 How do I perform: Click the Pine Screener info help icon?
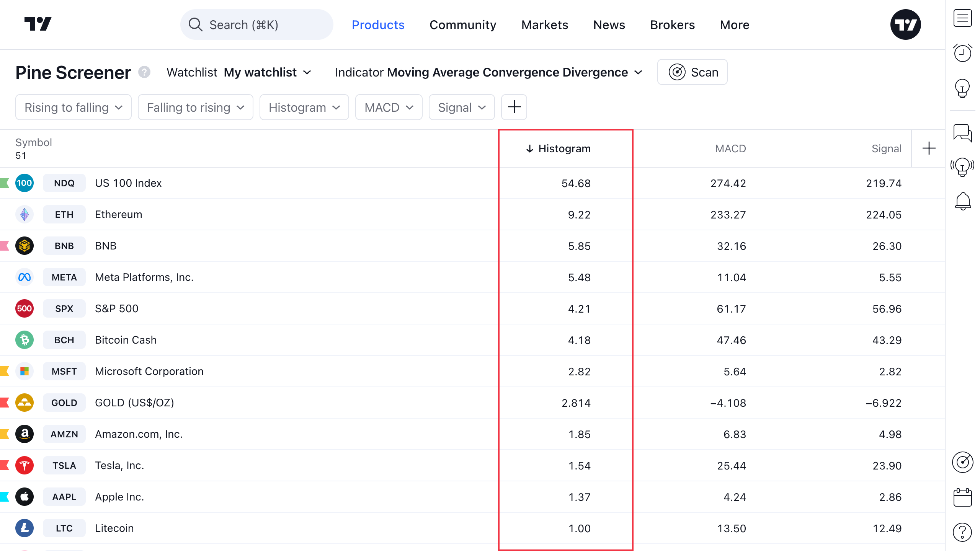tap(144, 72)
